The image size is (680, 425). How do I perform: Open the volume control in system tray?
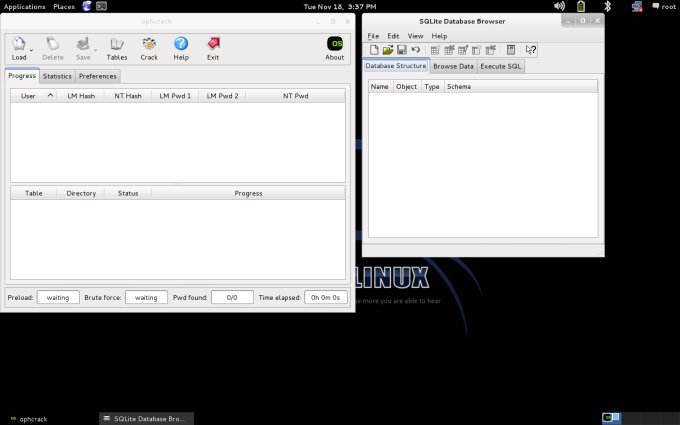(559, 6)
